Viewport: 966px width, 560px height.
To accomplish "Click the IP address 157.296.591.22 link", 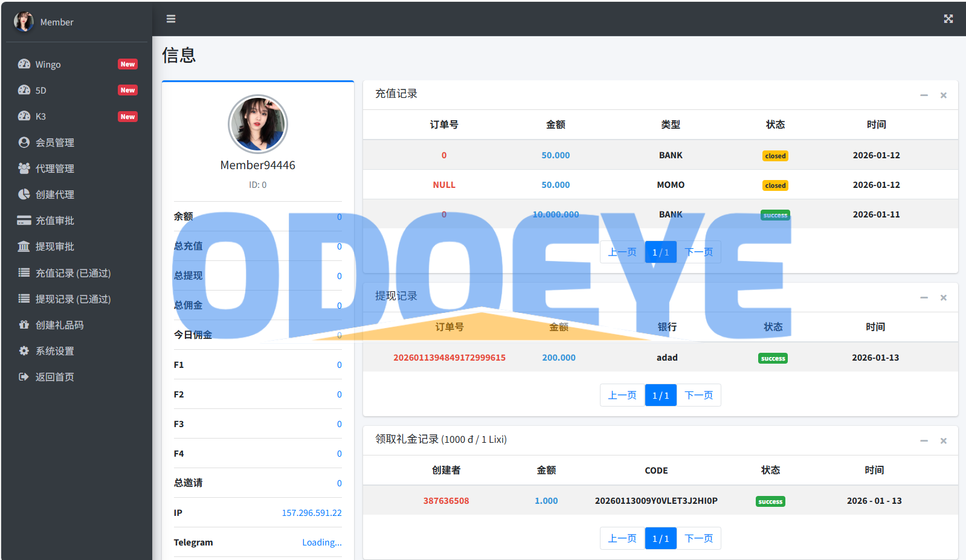I will tap(311, 513).
